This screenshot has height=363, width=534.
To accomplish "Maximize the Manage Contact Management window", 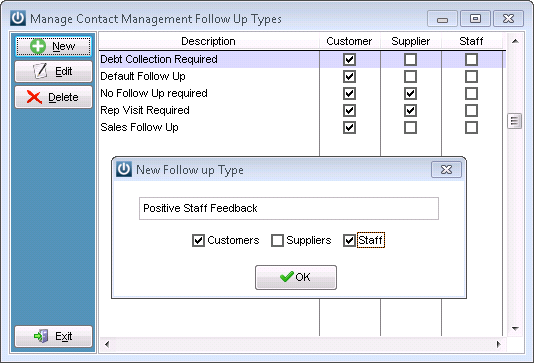I will (475, 19).
